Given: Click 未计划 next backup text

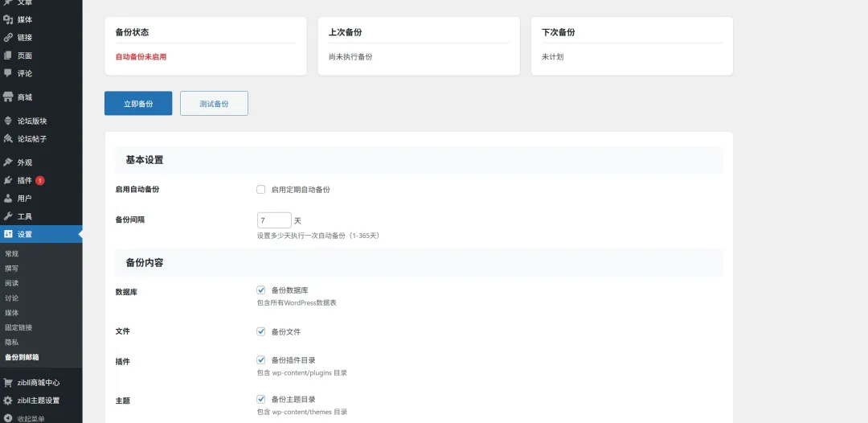Looking at the screenshot, I should (x=552, y=56).
